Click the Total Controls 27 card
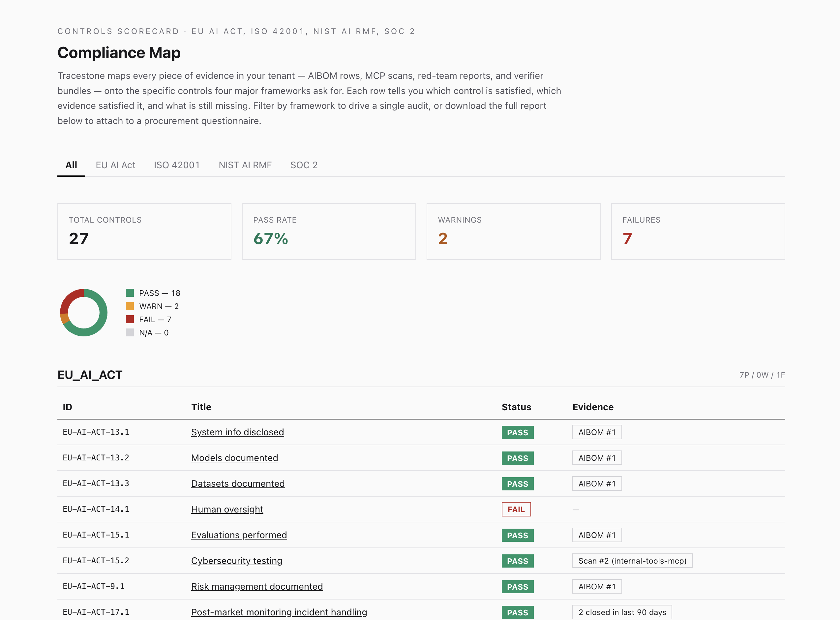Viewport: 840px width, 620px height. pyautogui.click(x=144, y=232)
